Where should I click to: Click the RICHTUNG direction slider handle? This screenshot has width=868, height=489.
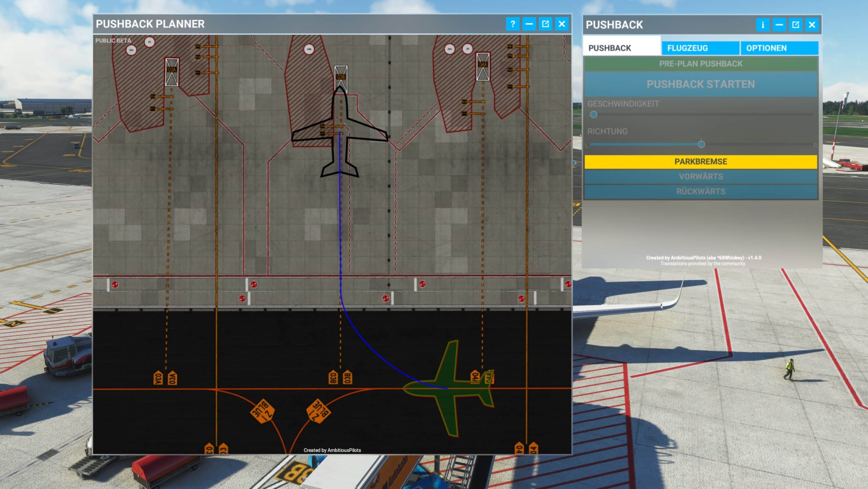(702, 144)
